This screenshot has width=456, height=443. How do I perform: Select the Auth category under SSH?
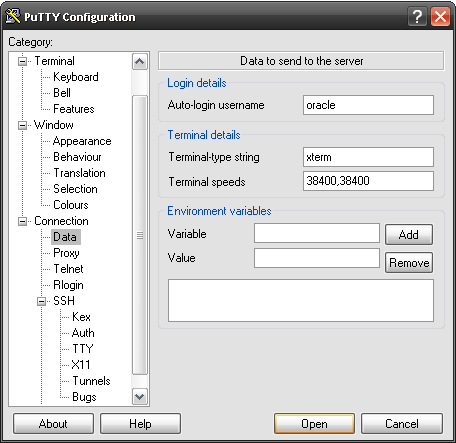pyautogui.click(x=83, y=333)
